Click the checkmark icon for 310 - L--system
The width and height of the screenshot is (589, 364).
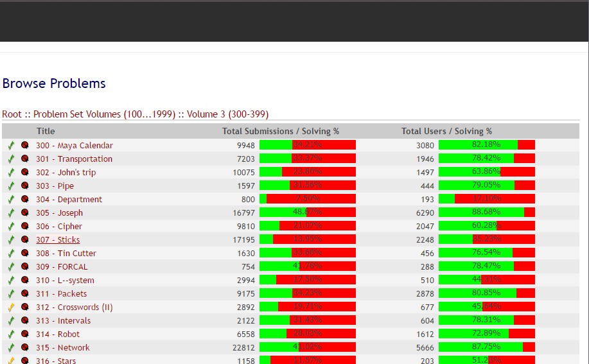12,281
